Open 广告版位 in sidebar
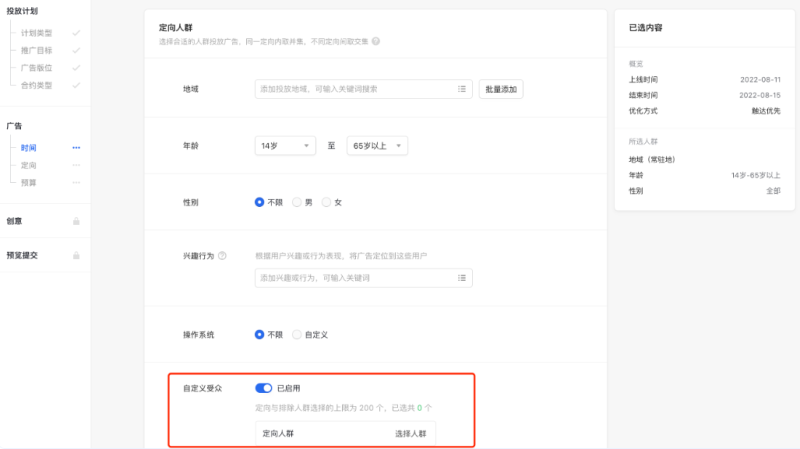Viewport: 800px width, 449px height. coord(36,68)
